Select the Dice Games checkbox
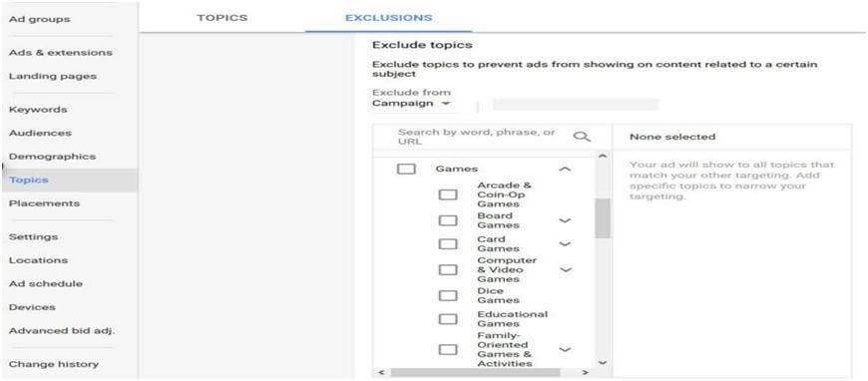868x381 pixels. click(x=448, y=295)
